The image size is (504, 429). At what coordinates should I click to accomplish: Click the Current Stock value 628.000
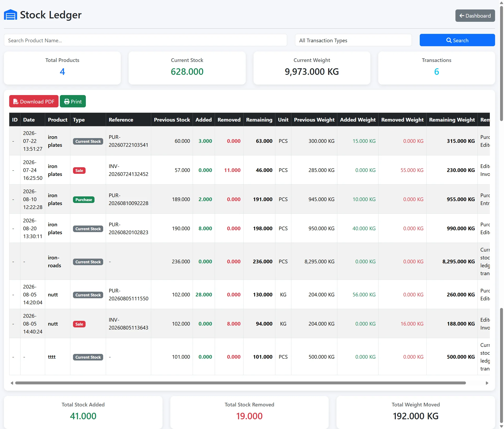click(x=187, y=72)
